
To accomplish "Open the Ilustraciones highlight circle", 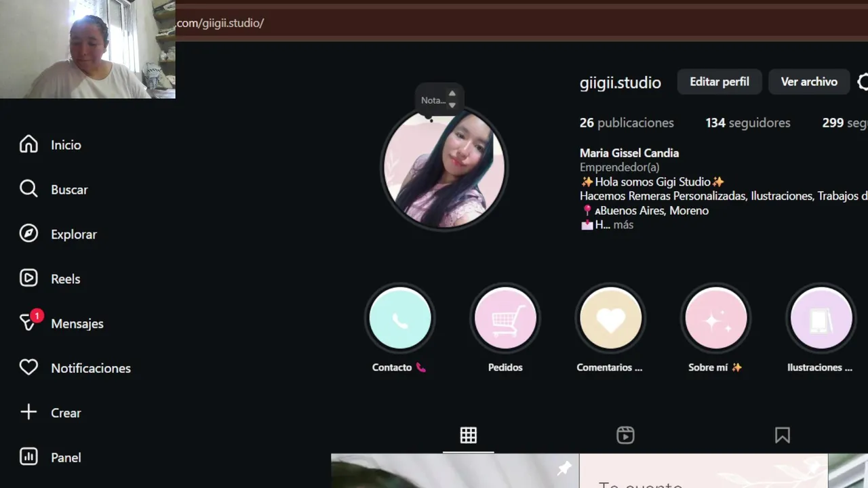I will 821,319.
